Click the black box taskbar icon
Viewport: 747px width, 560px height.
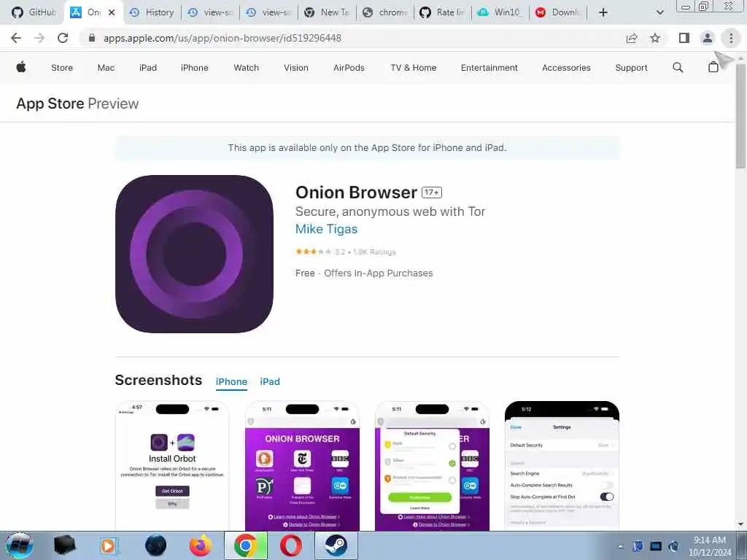[x=65, y=545]
